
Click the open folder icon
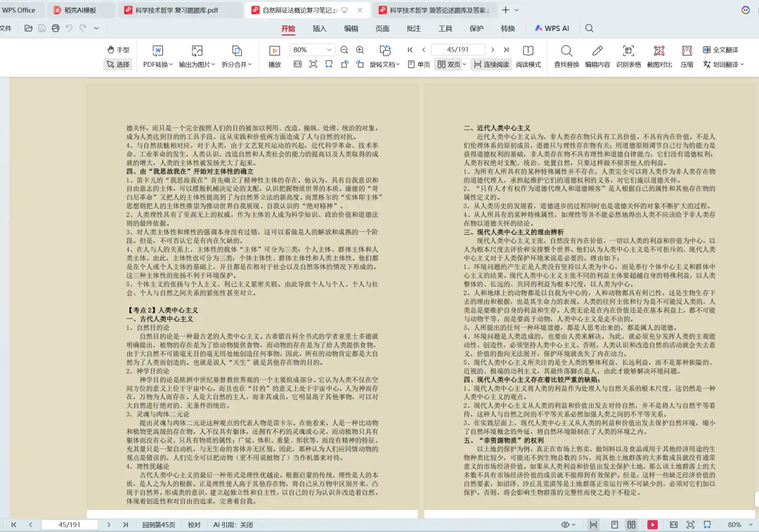tap(29, 29)
